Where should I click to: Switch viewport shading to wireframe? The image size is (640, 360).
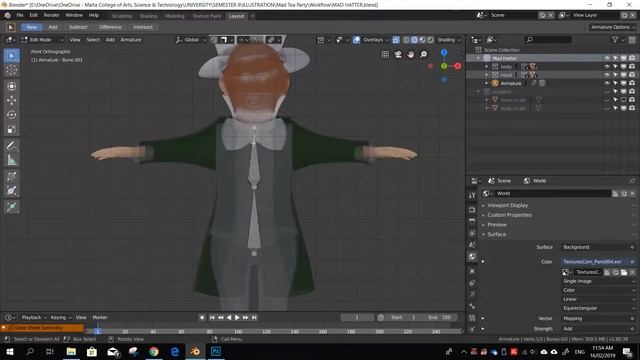coord(407,40)
